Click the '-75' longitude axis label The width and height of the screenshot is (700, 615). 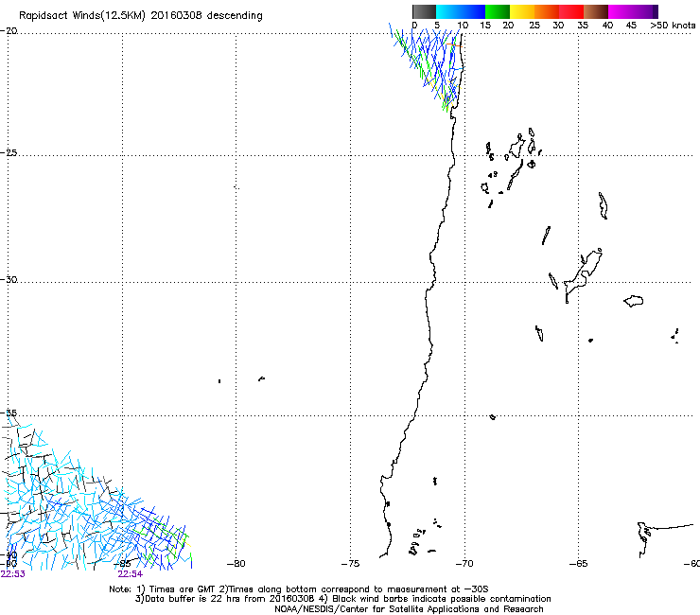pyautogui.click(x=350, y=564)
